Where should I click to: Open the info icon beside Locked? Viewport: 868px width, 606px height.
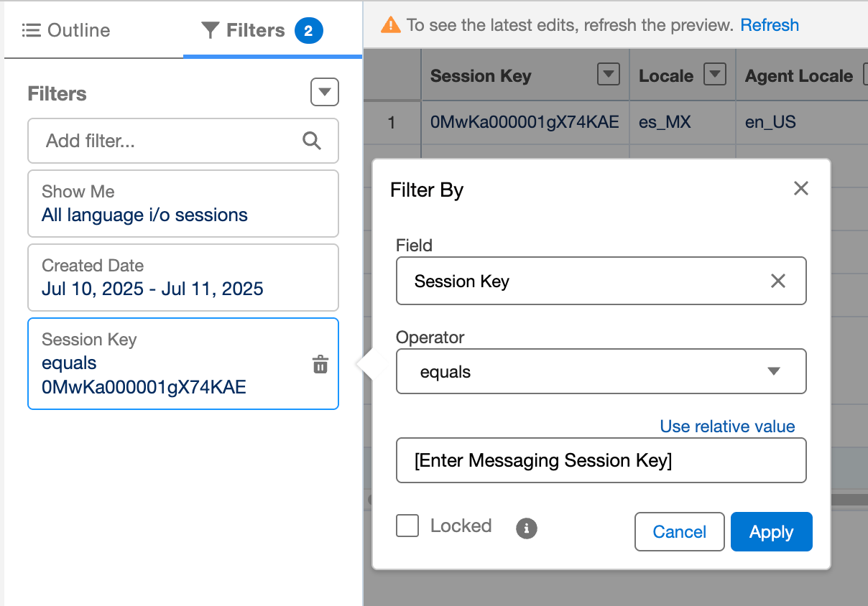click(527, 529)
